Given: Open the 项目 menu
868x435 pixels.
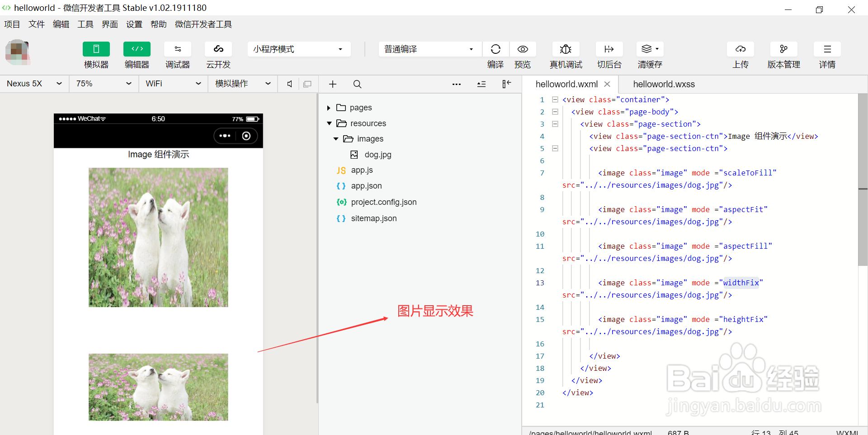Looking at the screenshot, I should click(x=12, y=24).
